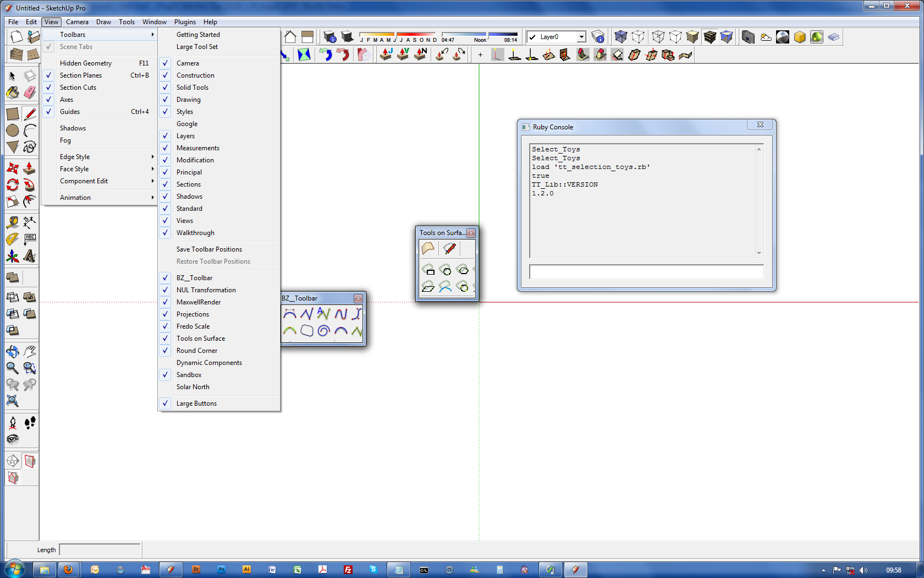Enable the Dynamic Components toolbar
Image resolution: width=924 pixels, height=578 pixels.
219,363
